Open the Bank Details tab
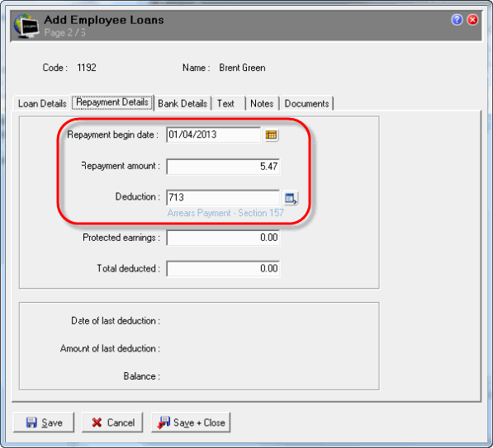 pos(183,103)
